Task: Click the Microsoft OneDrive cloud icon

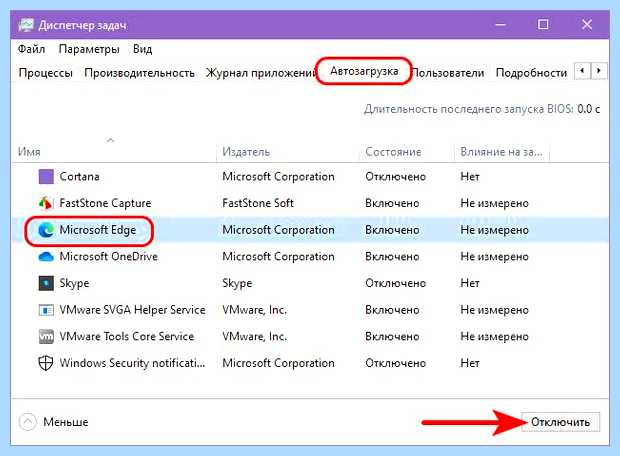Action: (x=46, y=257)
